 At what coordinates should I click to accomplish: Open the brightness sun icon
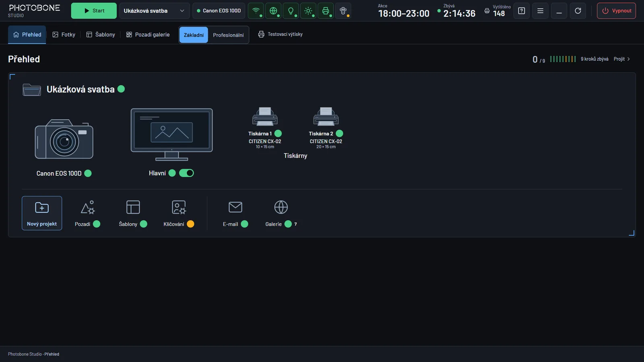(x=308, y=11)
